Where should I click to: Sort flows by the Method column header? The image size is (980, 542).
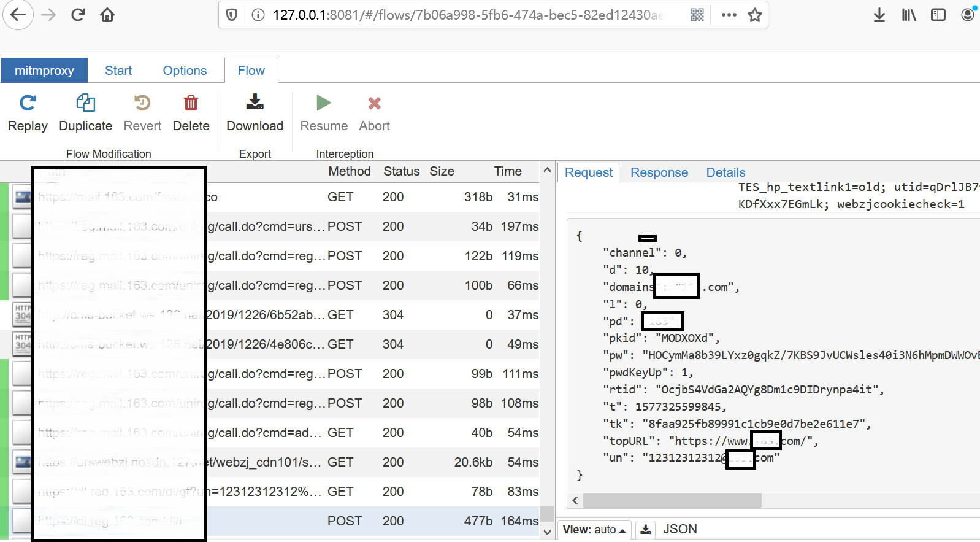click(350, 171)
